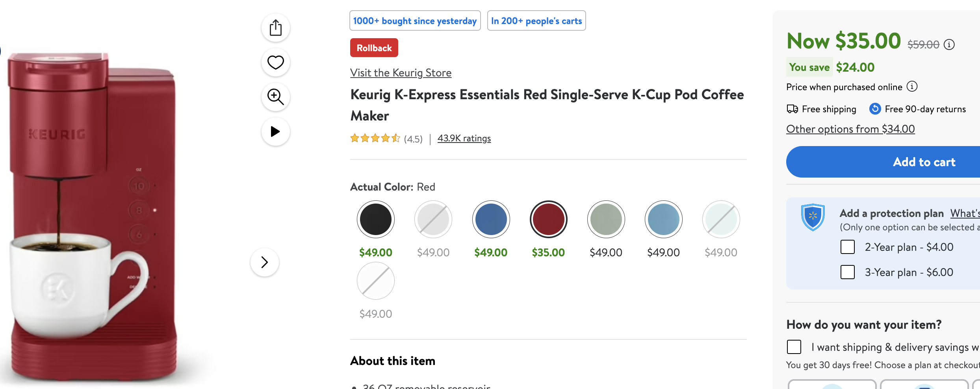Play the product video
Image resolution: width=980 pixels, height=389 pixels.
tap(276, 132)
